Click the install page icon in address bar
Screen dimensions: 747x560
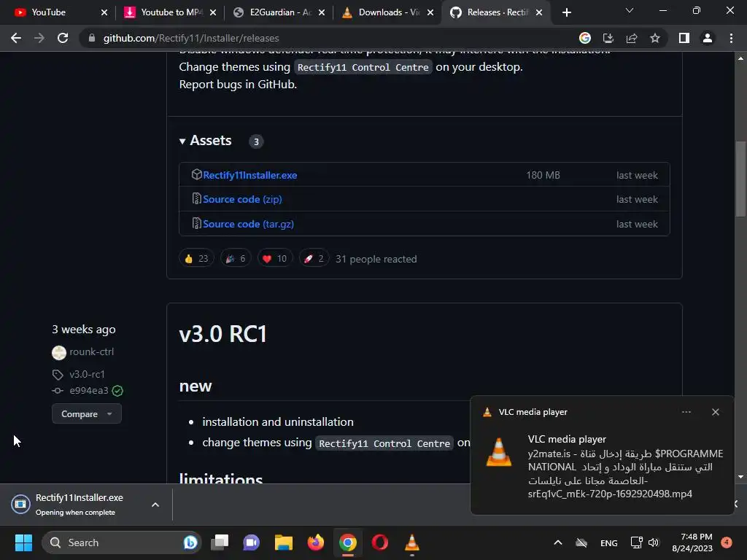click(x=608, y=38)
